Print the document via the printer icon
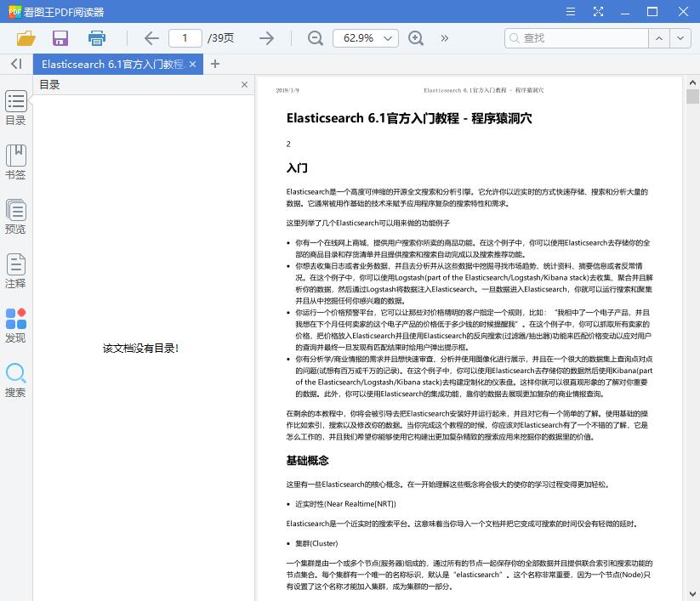The image size is (700, 601). [96, 38]
